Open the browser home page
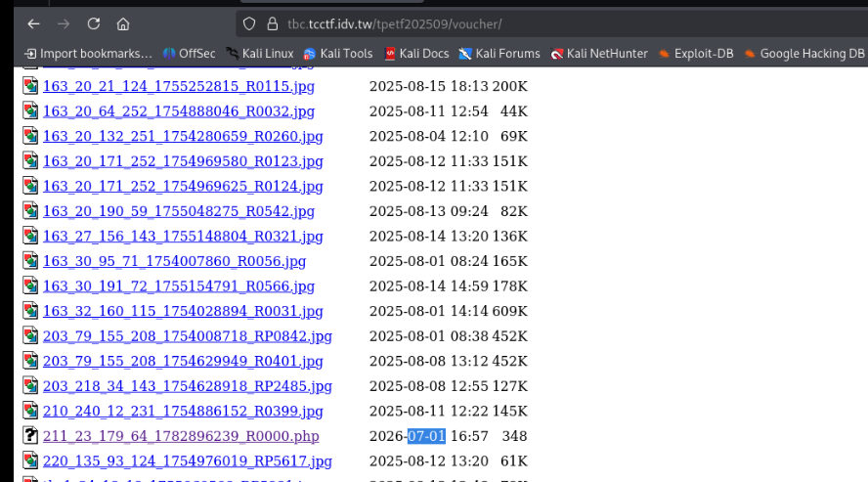This screenshot has height=482, width=868. click(x=123, y=23)
